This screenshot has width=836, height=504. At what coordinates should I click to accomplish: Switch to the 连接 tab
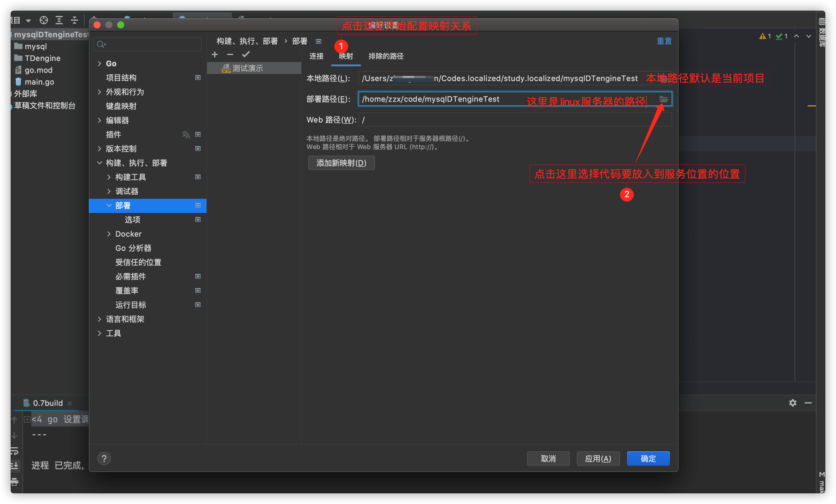tap(316, 56)
